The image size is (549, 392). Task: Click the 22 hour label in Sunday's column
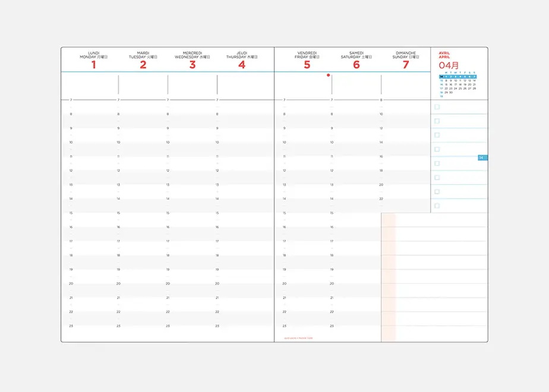coord(381,199)
